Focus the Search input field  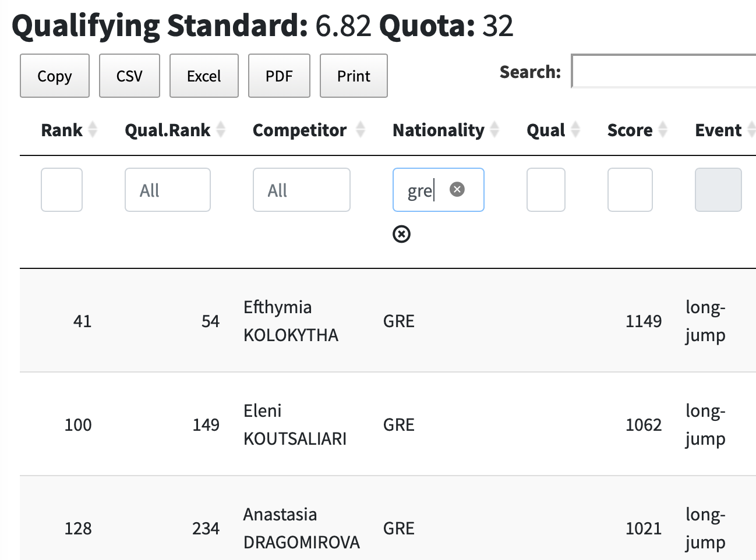(664, 72)
